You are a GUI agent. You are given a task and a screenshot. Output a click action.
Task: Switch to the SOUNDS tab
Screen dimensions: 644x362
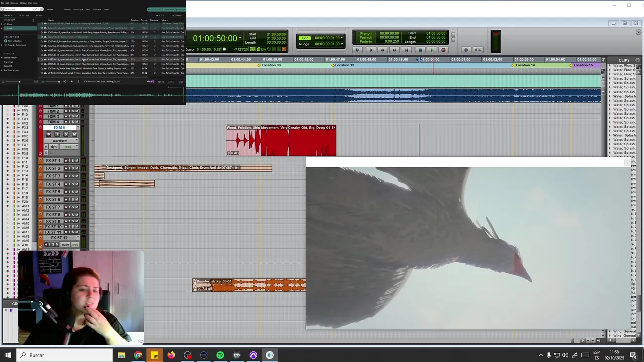pyautogui.click(x=8, y=15)
